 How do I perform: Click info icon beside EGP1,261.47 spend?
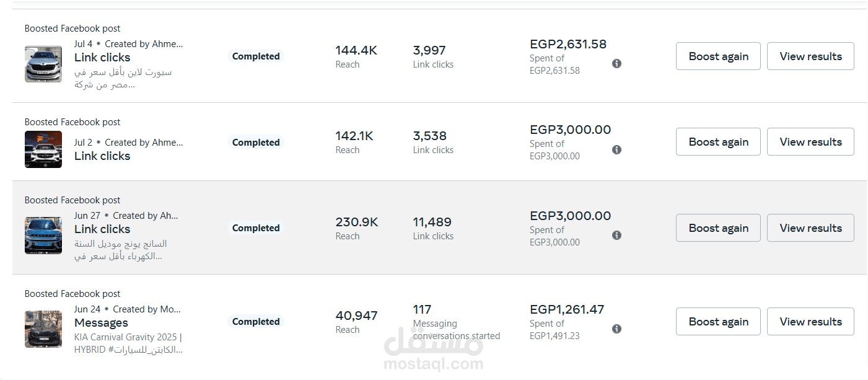pyautogui.click(x=616, y=329)
